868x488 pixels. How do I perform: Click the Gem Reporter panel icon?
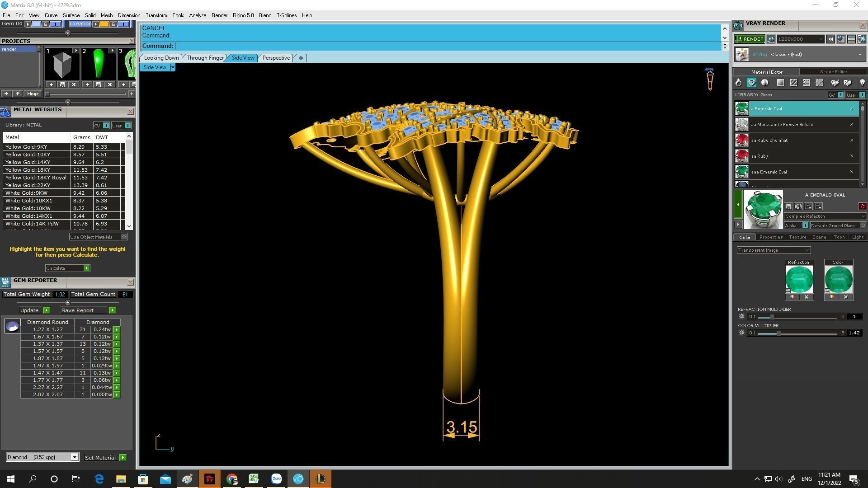click(5, 283)
